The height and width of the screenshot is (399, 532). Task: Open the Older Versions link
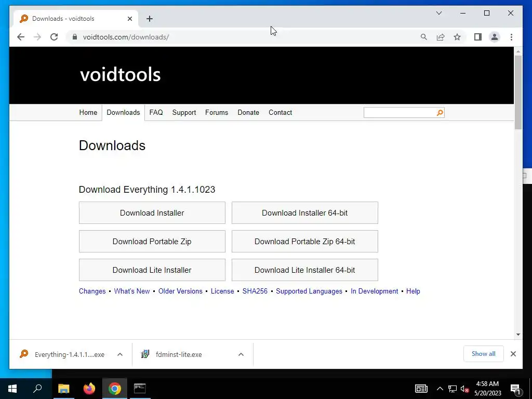(x=180, y=291)
